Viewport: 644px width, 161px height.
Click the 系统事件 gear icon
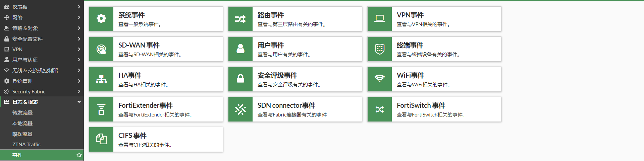[101, 19]
